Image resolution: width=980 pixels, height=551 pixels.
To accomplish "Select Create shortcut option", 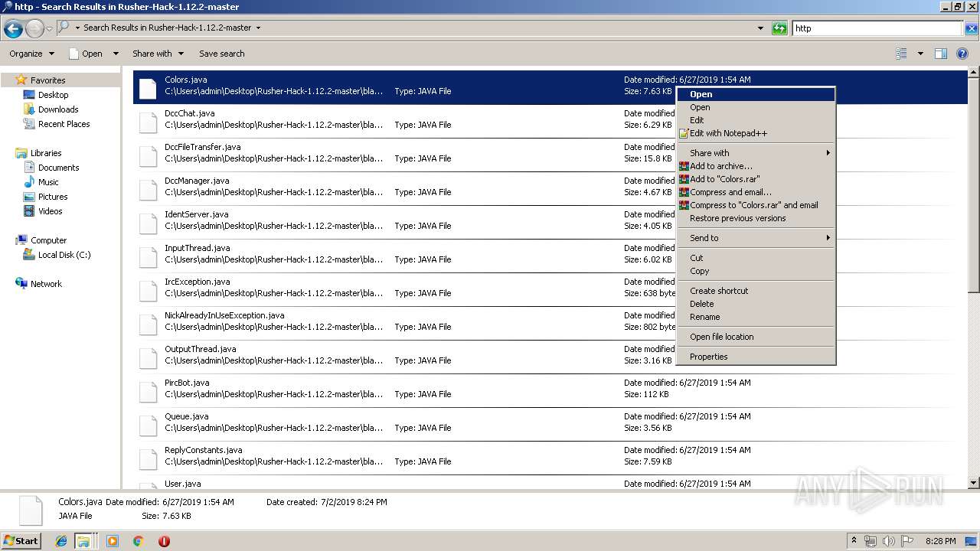I will tap(756, 291).
